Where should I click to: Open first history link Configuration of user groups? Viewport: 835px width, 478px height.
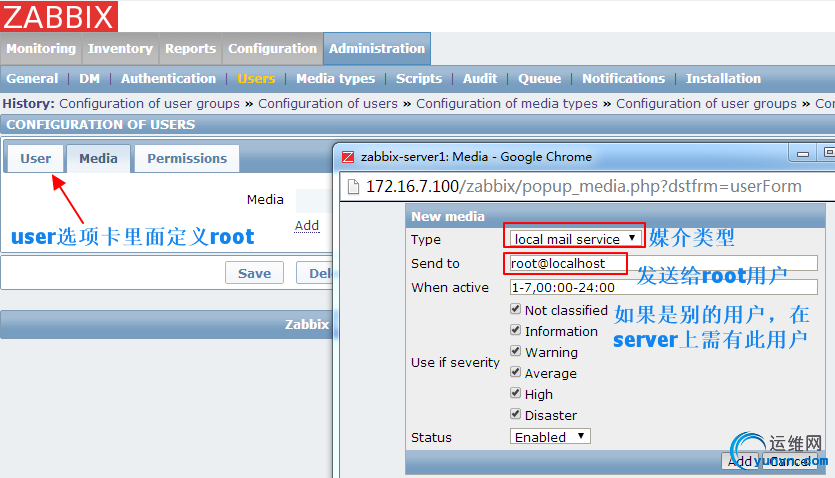[150, 104]
